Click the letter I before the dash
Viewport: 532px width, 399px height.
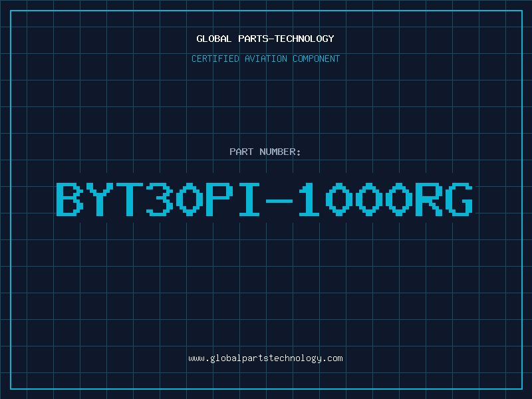tap(249, 199)
